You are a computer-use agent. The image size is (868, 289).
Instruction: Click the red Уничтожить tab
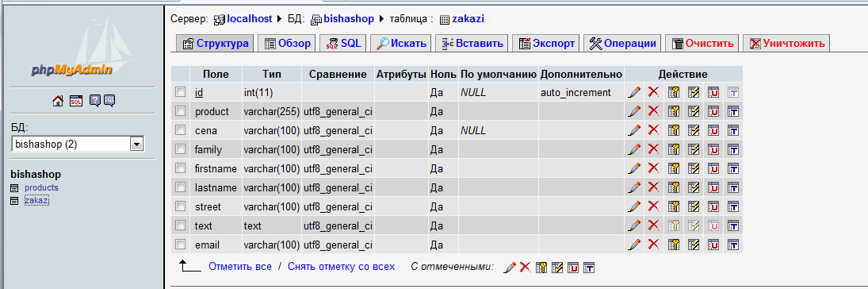(x=786, y=43)
